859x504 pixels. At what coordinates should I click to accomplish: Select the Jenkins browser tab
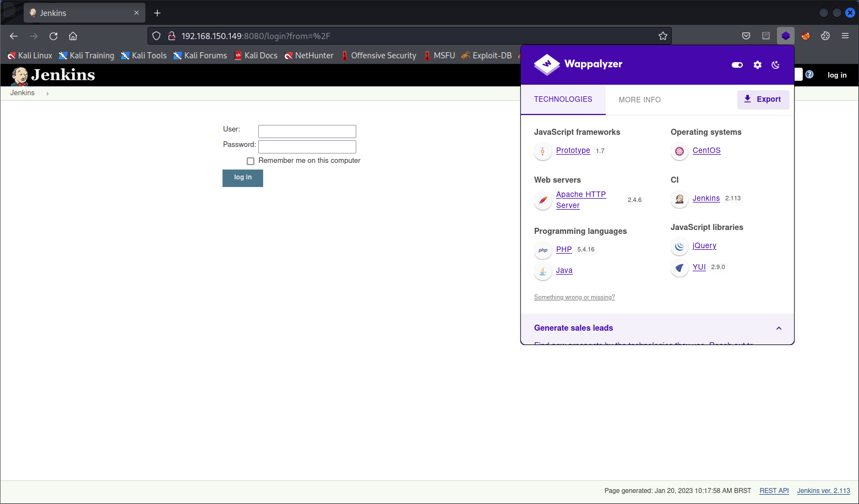(85, 13)
